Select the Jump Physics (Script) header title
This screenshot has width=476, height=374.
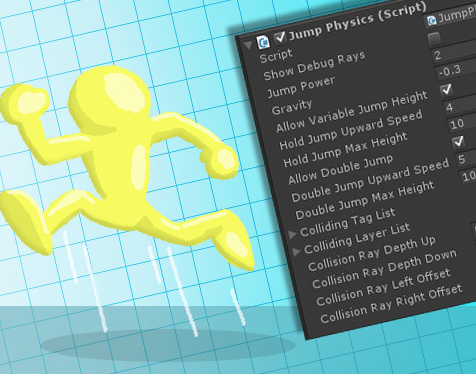click(357, 20)
